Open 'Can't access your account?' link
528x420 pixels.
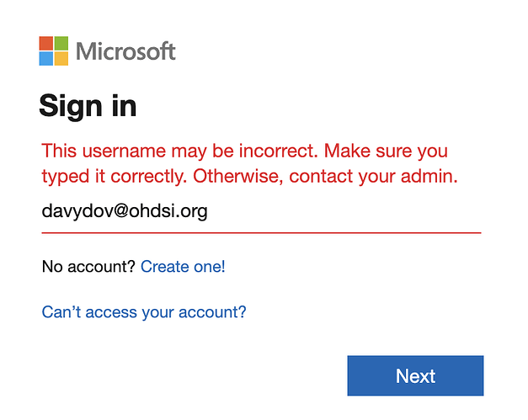click(x=144, y=312)
